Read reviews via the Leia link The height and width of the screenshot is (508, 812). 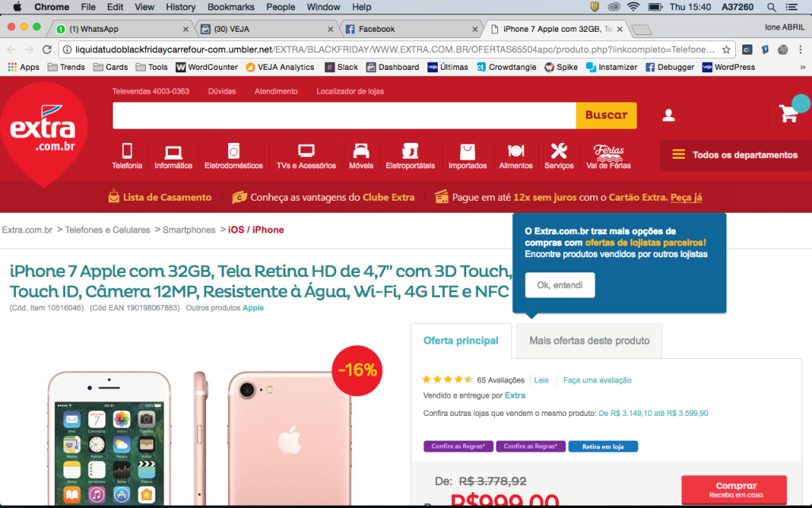coord(541,380)
